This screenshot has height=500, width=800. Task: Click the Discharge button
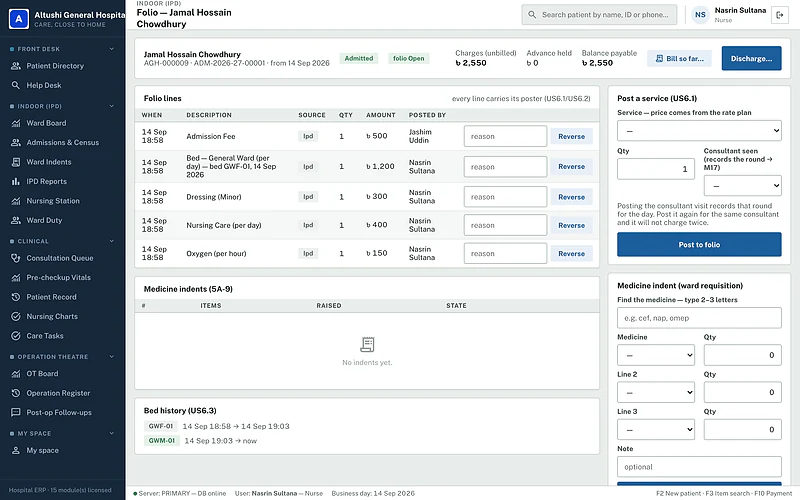click(751, 58)
